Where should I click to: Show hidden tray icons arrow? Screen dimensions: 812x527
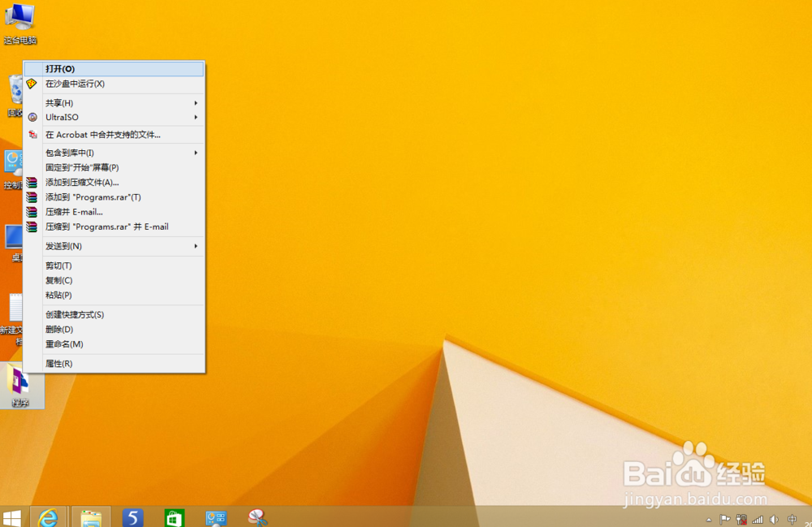[x=708, y=520]
